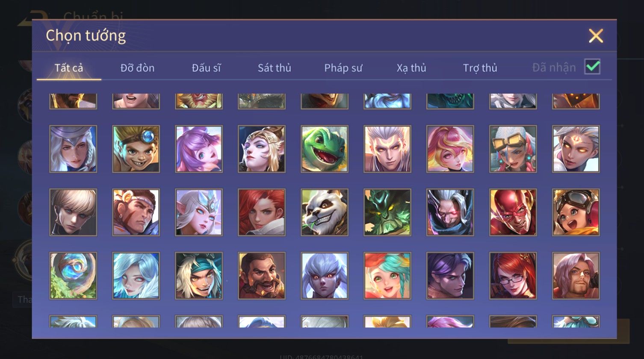
Task: Select the purple-haired bunny girl portrait
Action: pos(199,149)
